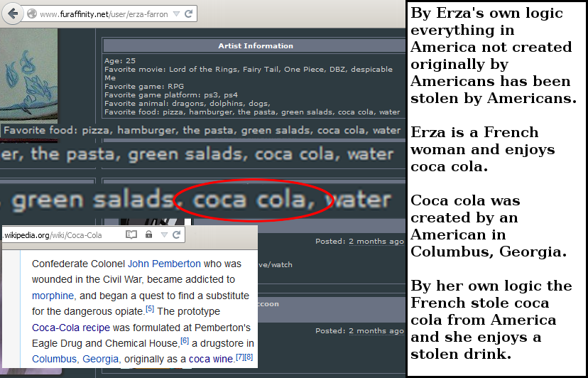Open the coca wine link
Viewport: 588px width, 378px height.
pos(211,360)
